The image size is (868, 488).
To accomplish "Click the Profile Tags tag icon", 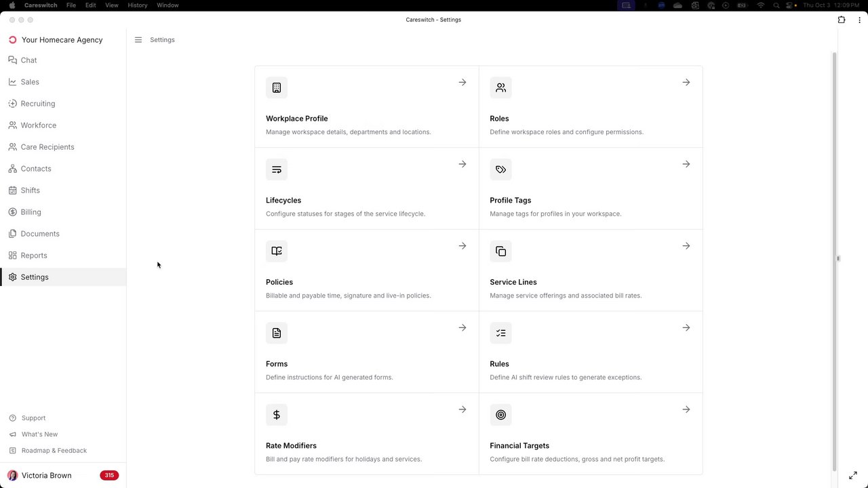I will point(500,169).
